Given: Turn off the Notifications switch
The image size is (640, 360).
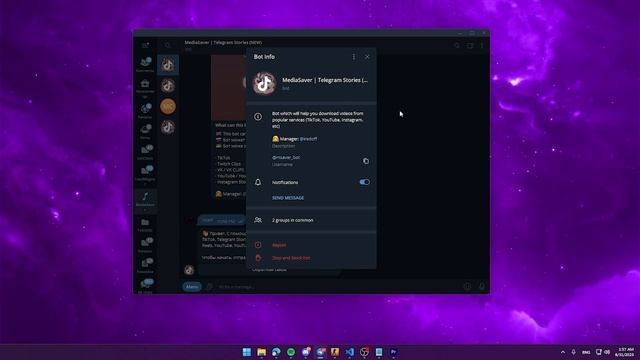Looking at the screenshot, I should click(364, 182).
